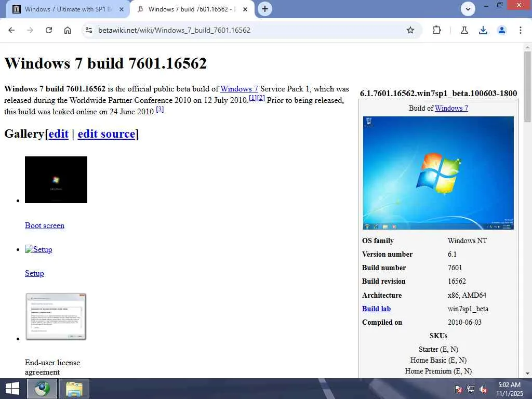Follow the Windows 7 link in infobox
The image size is (532, 399).
451,108
